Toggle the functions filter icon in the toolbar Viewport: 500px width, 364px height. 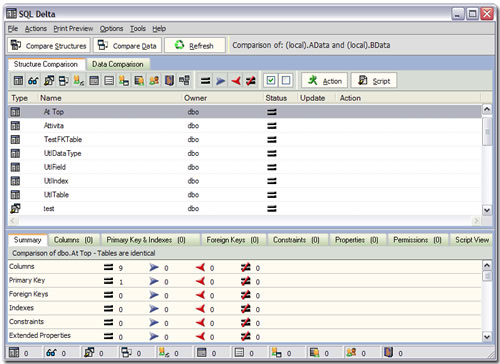64,81
